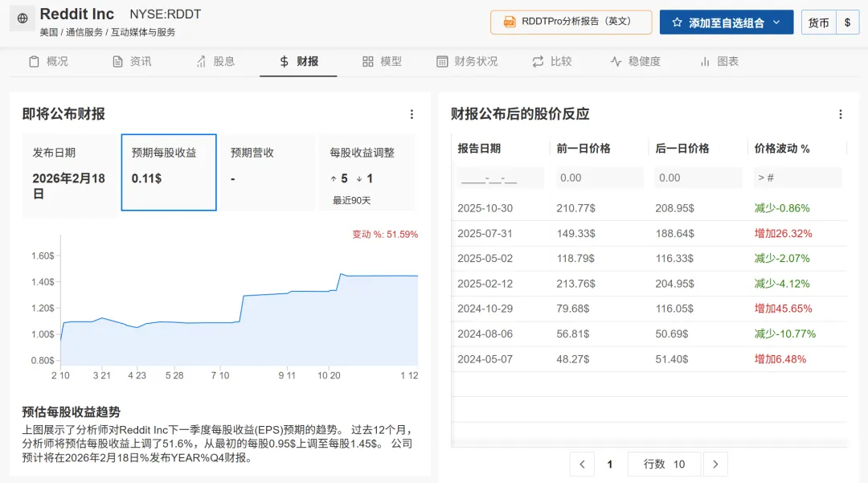Screen dimensions: 868x483
Task: Click the 预估每股收益趋势 heading
Action: (x=71, y=412)
